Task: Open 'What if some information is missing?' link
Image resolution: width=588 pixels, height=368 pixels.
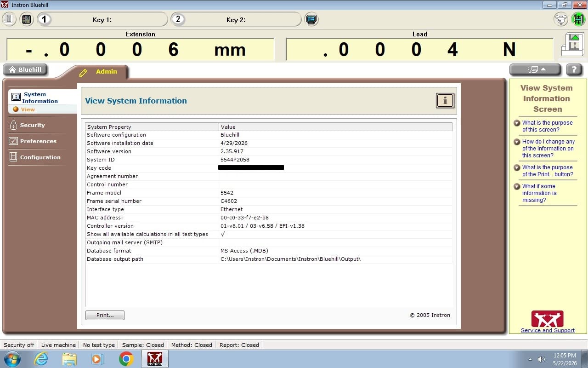Action: [x=539, y=193]
